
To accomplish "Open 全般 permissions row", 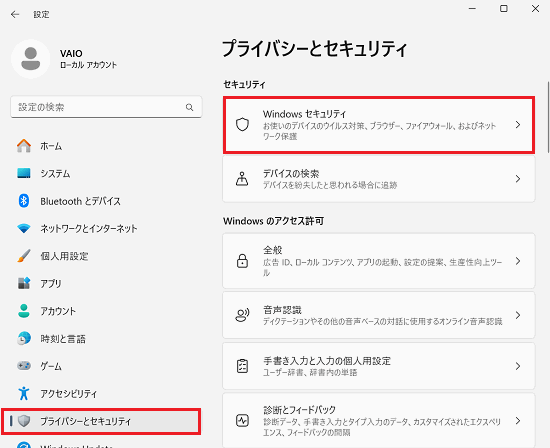I will click(x=379, y=261).
